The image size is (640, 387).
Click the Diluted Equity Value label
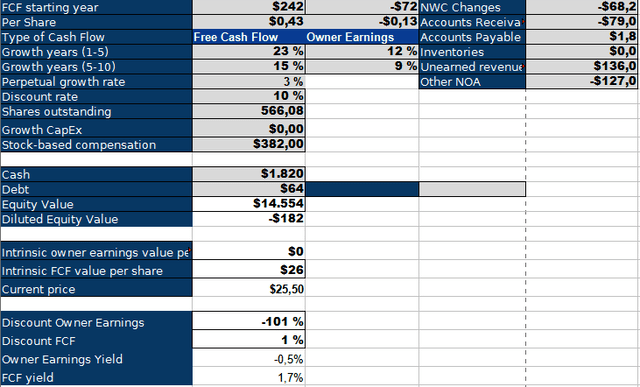96,219
